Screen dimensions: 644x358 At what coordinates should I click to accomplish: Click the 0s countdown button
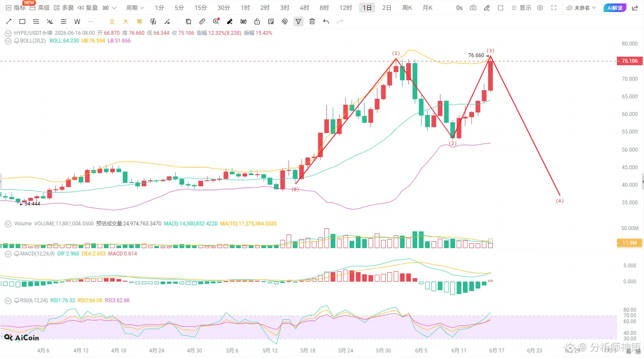point(459,8)
